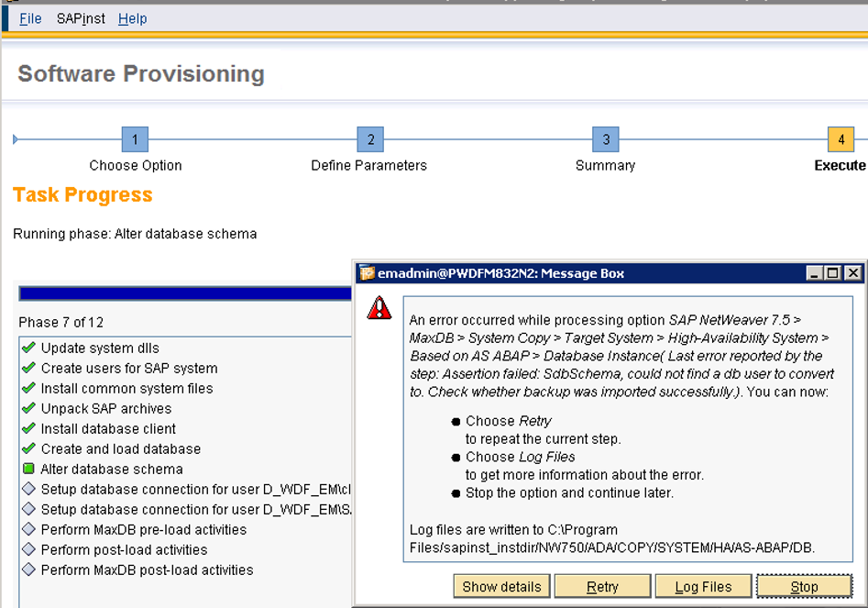Click the log files path text
Viewport: 868px width, 608px height.
(612, 539)
